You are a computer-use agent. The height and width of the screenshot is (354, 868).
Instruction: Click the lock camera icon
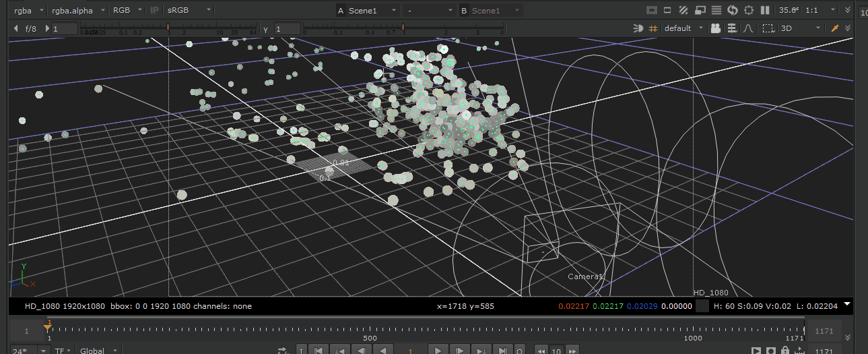tap(715, 28)
